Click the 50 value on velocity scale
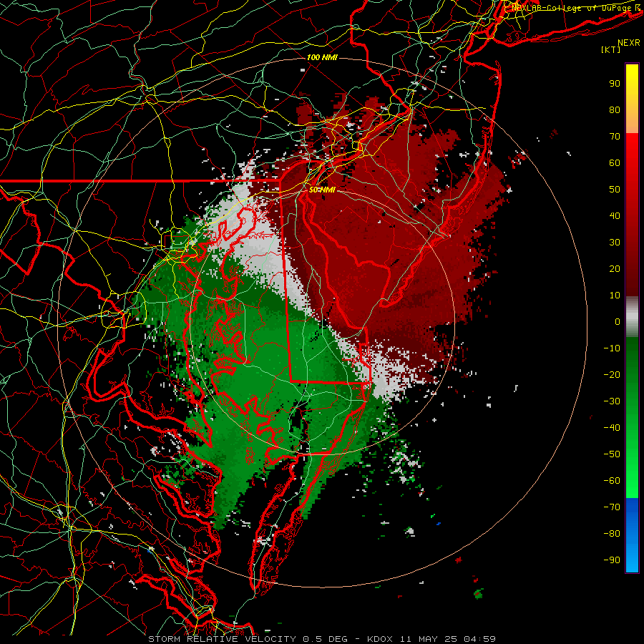644x644 pixels. [615, 190]
